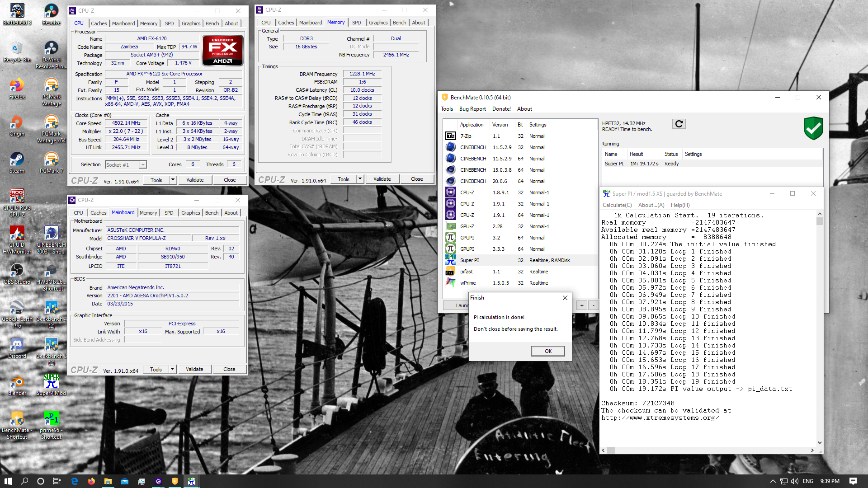The height and width of the screenshot is (488, 868).
Task: Open CPUID ROG CPU-Z shortcut
Action: 17,202
